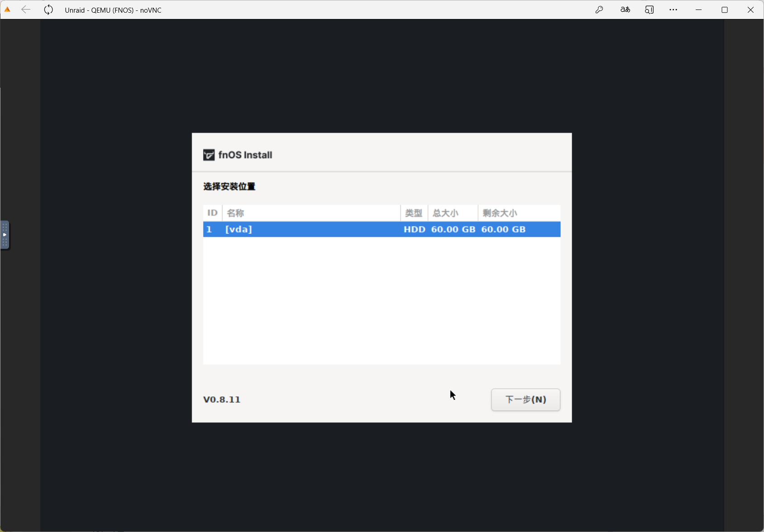The image size is (764, 532).
Task: Open the password key icon
Action: point(599,9)
